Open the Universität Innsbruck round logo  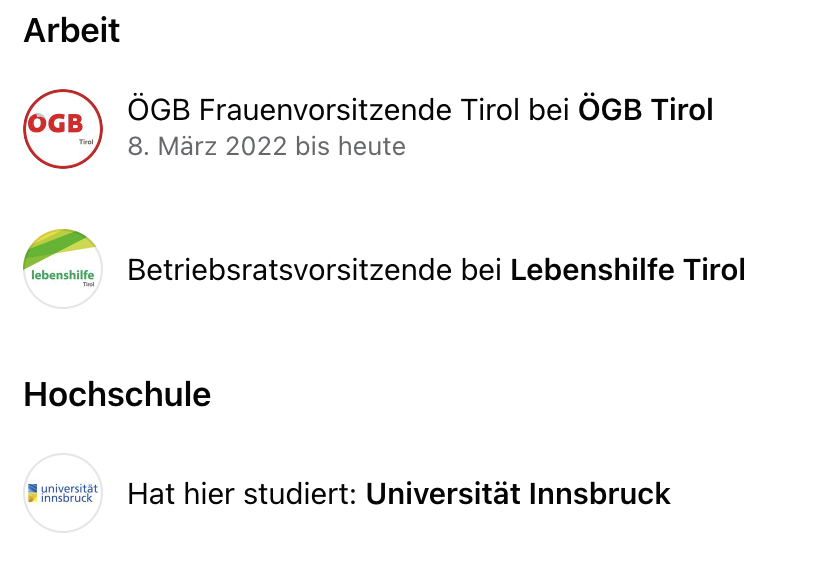point(63,493)
